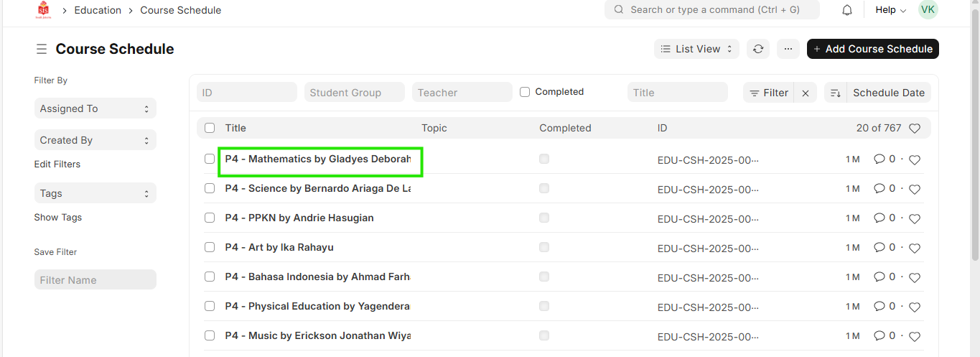Toggle sort direction icon beside Schedule Date
This screenshot has height=357, width=980.
(x=835, y=93)
